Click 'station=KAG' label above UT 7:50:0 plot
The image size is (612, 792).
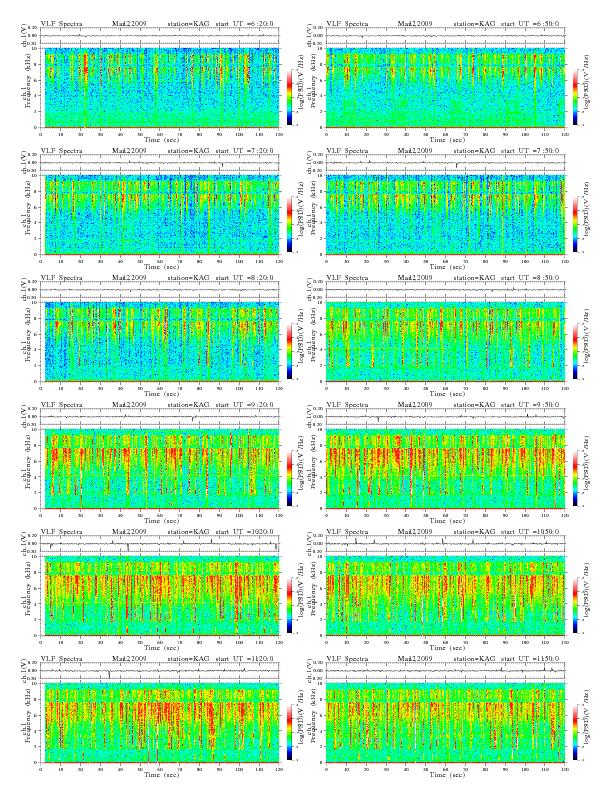click(x=475, y=151)
